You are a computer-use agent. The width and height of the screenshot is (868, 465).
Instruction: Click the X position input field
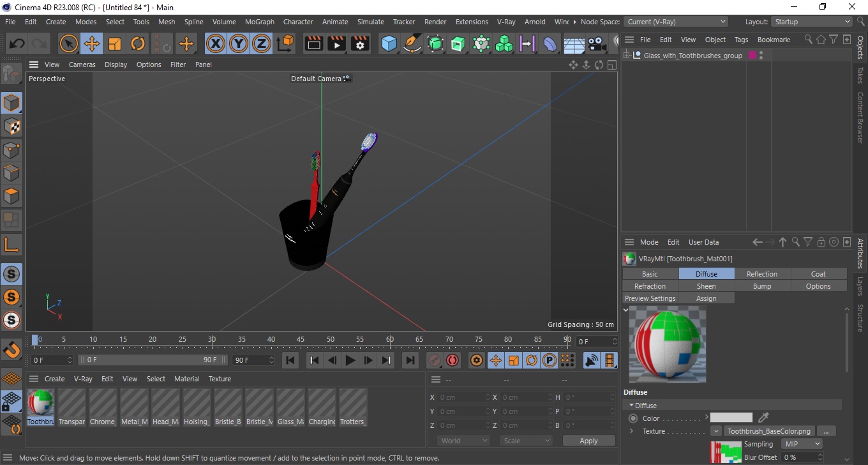[465, 397]
